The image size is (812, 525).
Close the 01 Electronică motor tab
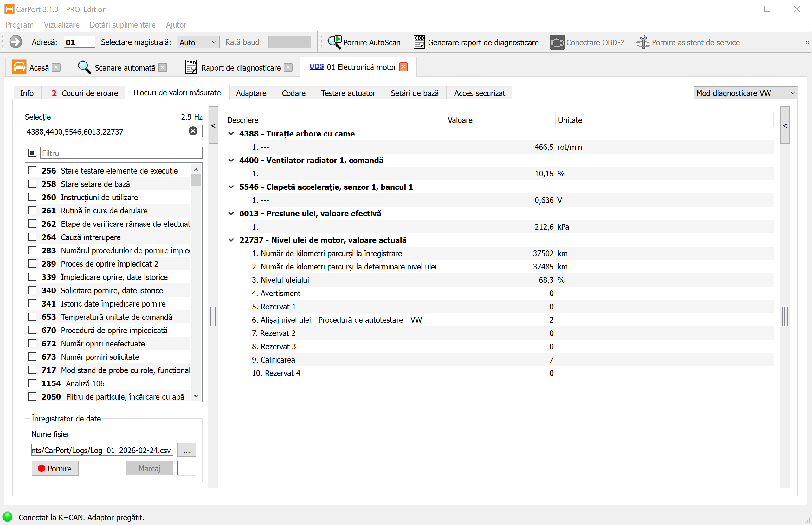[403, 67]
